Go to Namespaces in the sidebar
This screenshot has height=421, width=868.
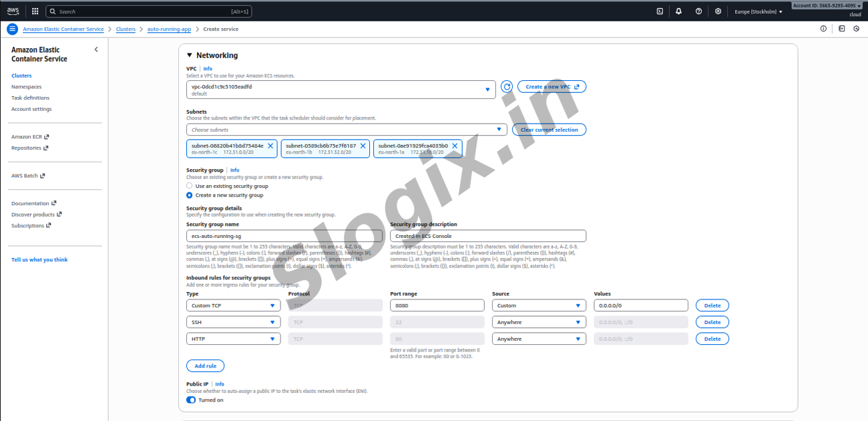[26, 87]
